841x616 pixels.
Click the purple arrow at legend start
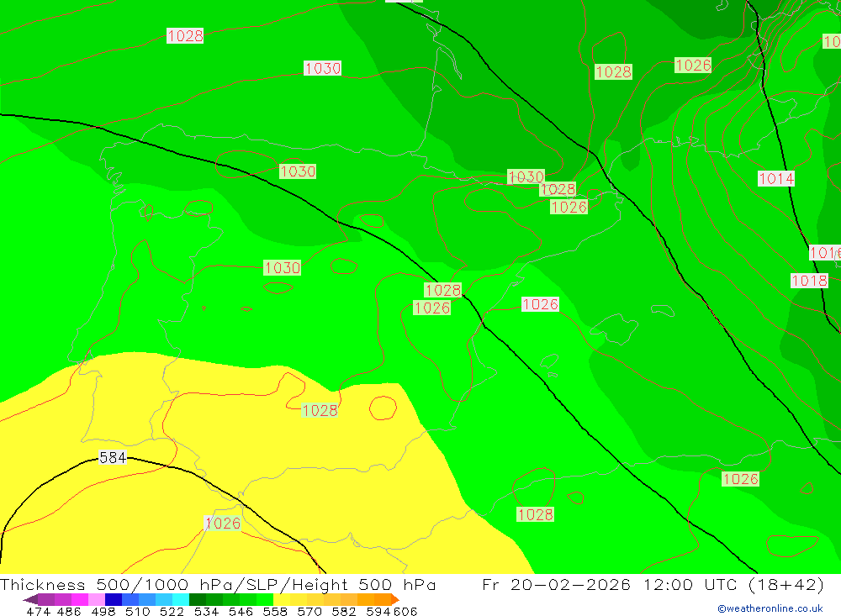(30, 599)
